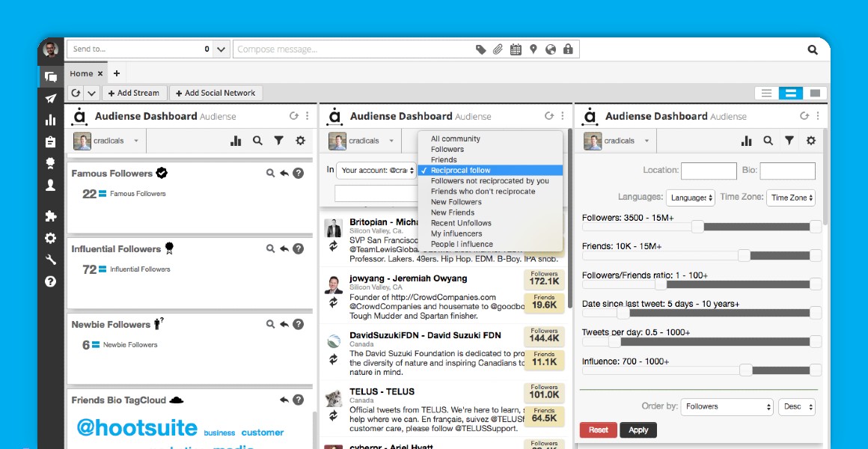Switch to the three-line stream view
The height and width of the screenshot is (449, 868).
(767, 93)
